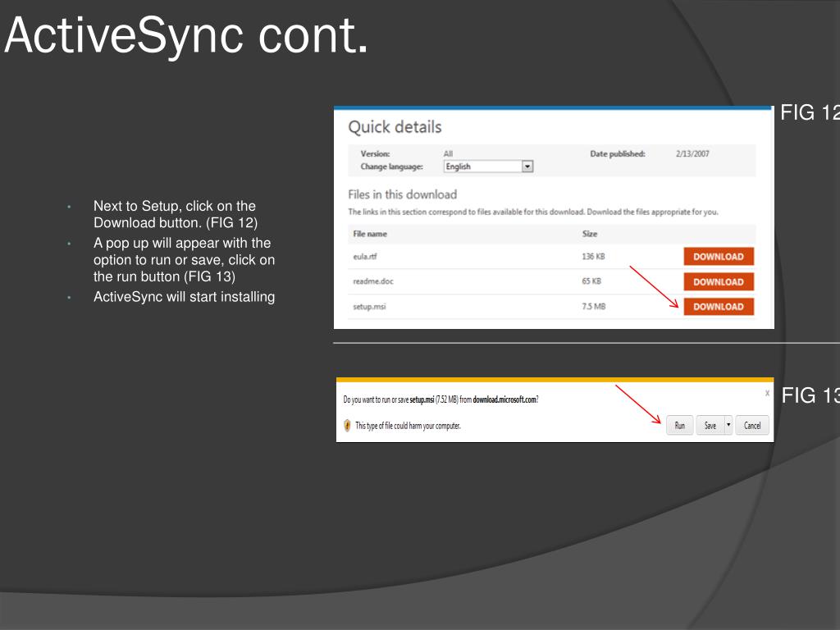The width and height of the screenshot is (840, 630).
Task: Click the ActiveSync cont. slide title
Action: (186, 35)
